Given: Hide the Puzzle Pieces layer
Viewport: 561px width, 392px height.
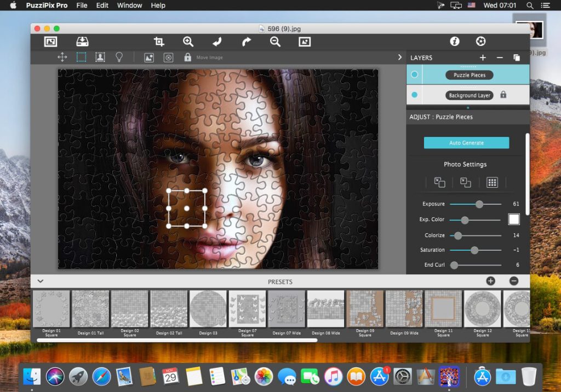Looking at the screenshot, I should click(x=414, y=74).
